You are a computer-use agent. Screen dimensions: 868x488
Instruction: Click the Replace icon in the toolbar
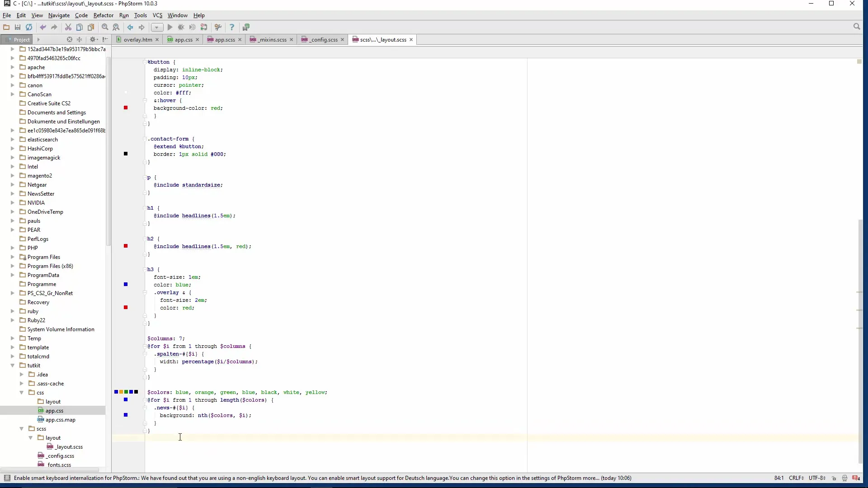(x=116, y=27)
